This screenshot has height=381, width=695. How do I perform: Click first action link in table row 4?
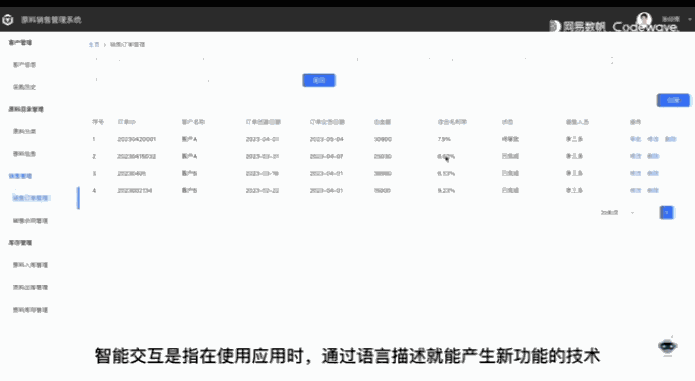[x=635, y=190]
